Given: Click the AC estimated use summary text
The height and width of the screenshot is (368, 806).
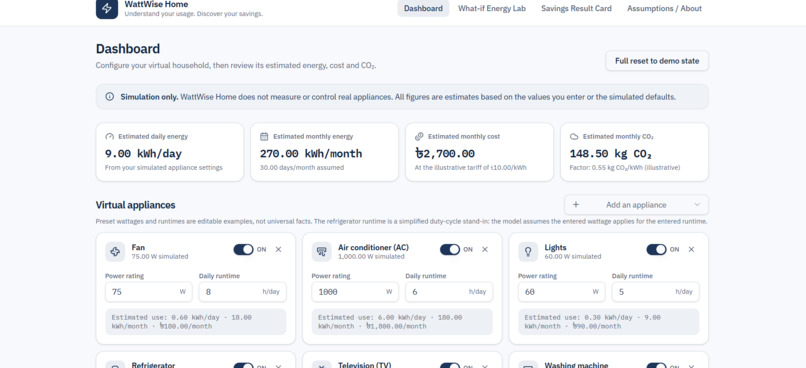Looking at the screenshot, I should coord(402,322).
